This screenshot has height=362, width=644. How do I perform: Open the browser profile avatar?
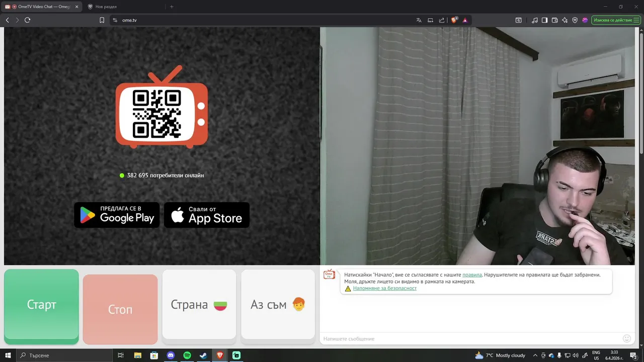[585, 20]
